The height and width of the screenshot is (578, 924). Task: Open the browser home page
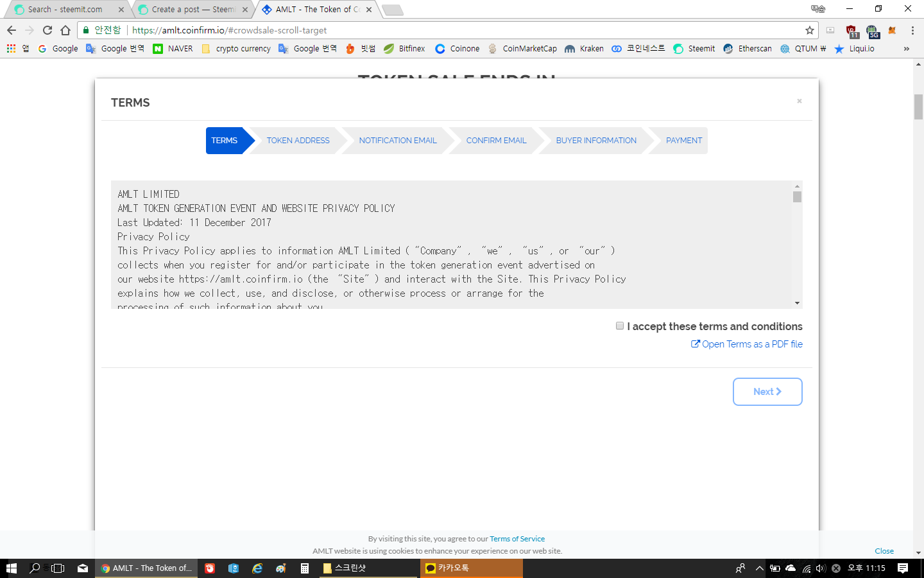(65, 30)
